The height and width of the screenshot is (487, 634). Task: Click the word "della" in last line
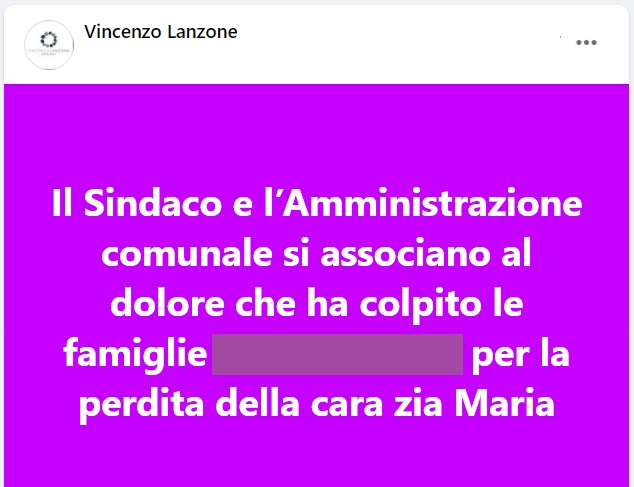[257, 403]
